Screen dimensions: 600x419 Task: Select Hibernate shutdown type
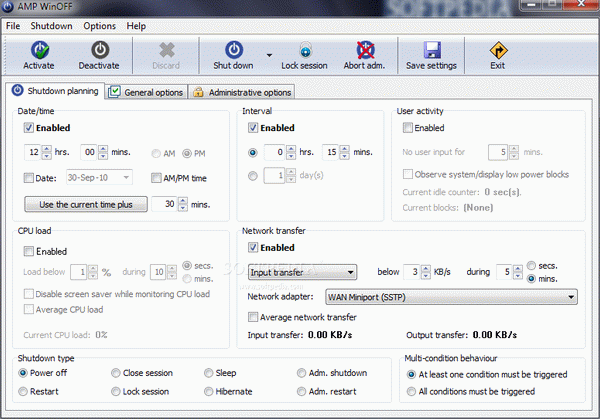209,391
